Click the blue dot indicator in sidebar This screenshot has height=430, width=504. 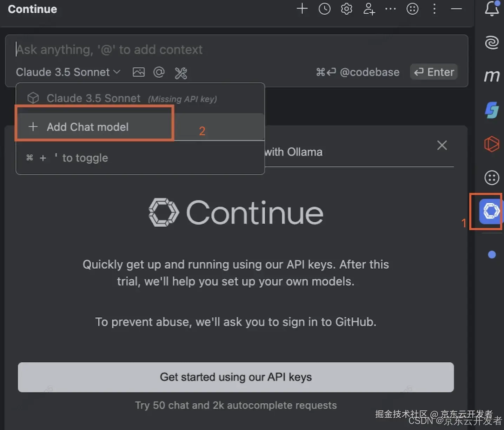492,254
